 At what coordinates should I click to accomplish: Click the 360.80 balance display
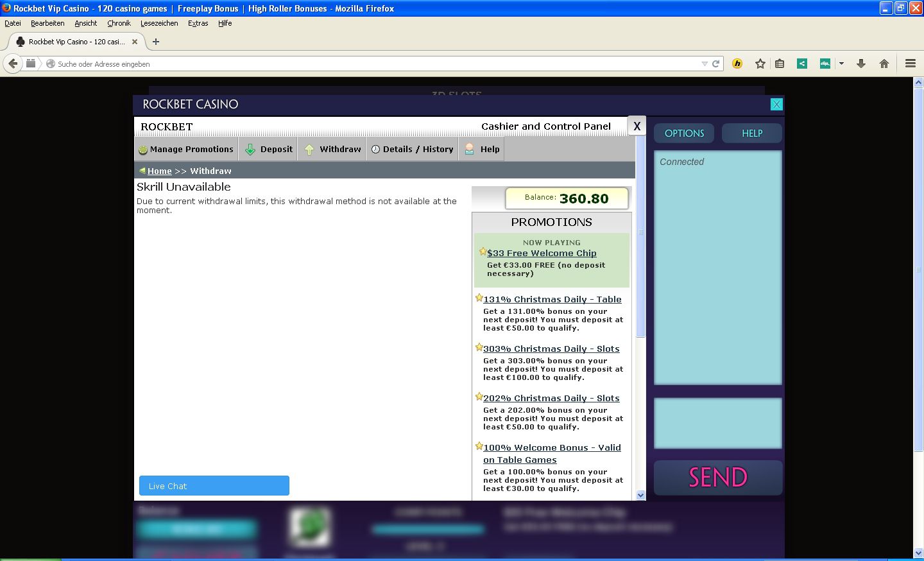(x=567, y=198)
